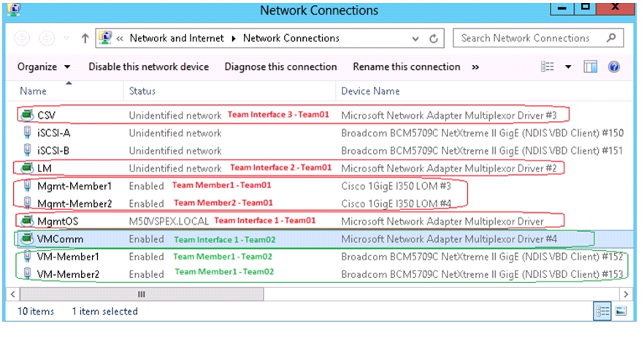Open recent locations dropdown arrow
644x345 pixels.
point(66,39)
